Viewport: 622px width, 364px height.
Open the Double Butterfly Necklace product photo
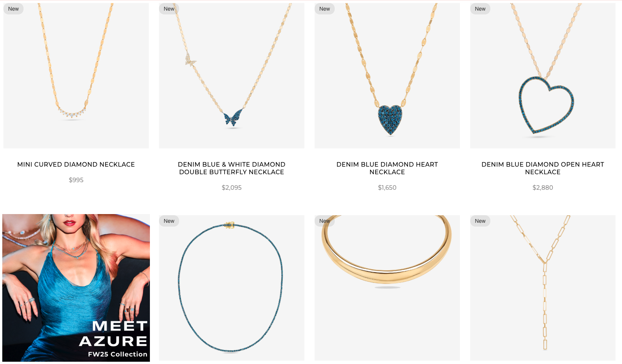pos(231,76)
